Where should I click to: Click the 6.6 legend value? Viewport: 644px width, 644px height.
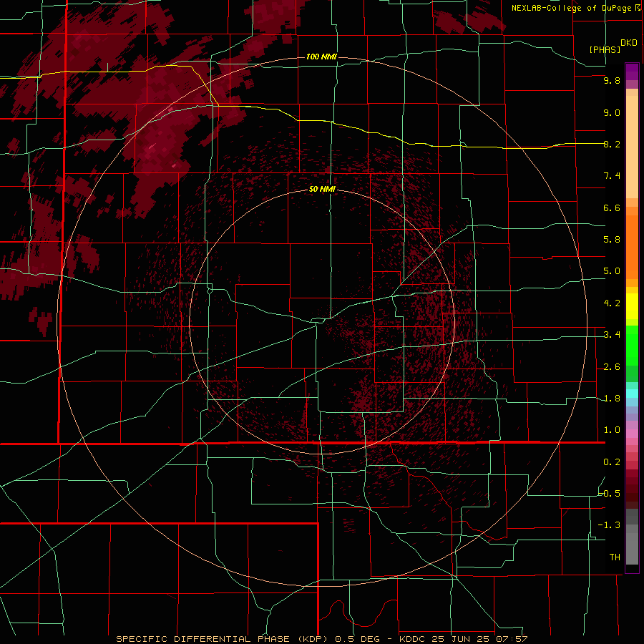(x=612, y=208)
